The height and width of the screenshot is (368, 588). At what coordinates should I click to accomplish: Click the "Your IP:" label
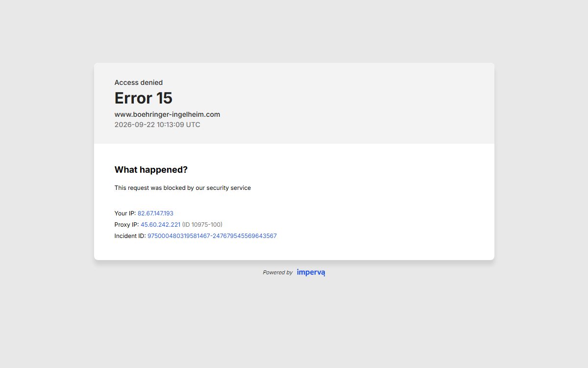(125, 213)
